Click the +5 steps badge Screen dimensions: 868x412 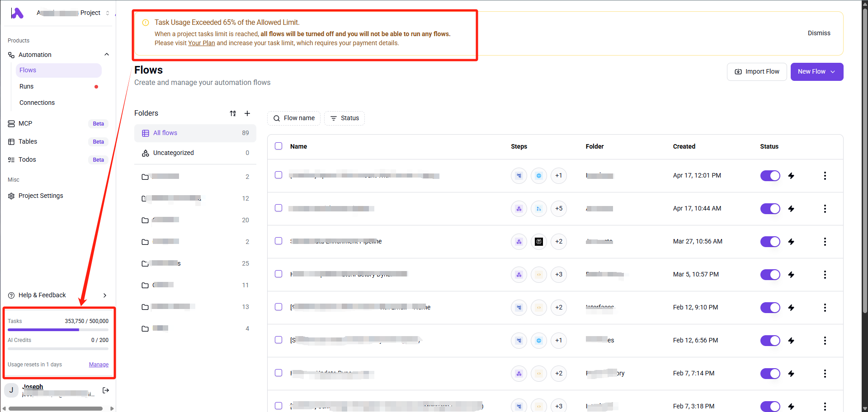559,209
